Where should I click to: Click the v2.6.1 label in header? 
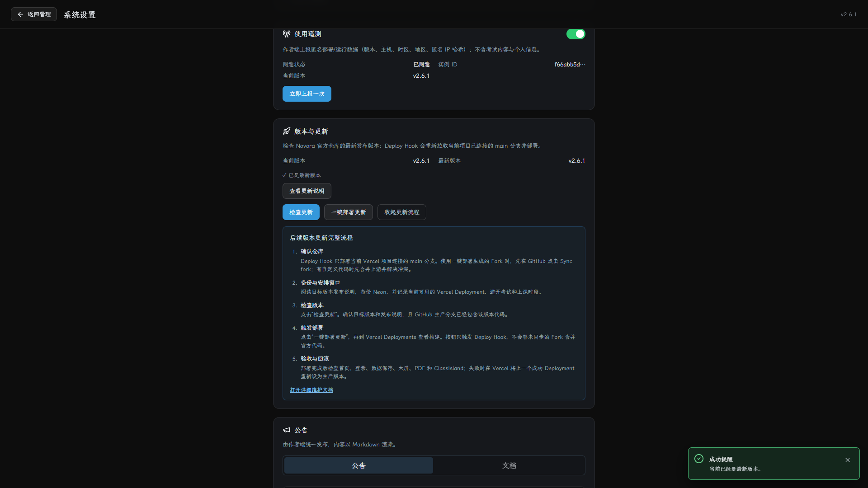coord(849,14)
